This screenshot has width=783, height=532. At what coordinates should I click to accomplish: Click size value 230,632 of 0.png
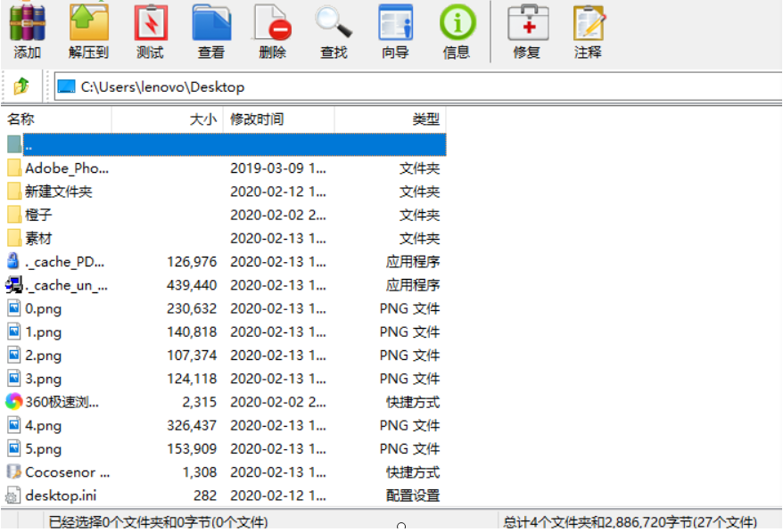click(x=192, y=308)
